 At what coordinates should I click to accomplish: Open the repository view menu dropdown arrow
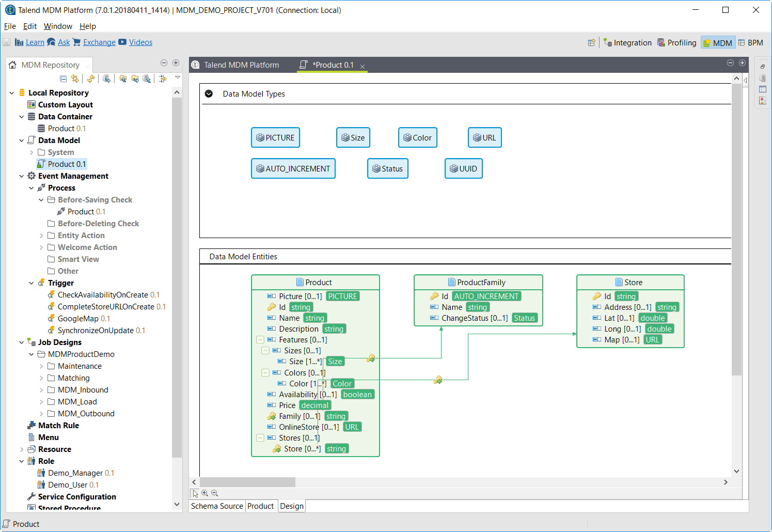click(178, 77)
